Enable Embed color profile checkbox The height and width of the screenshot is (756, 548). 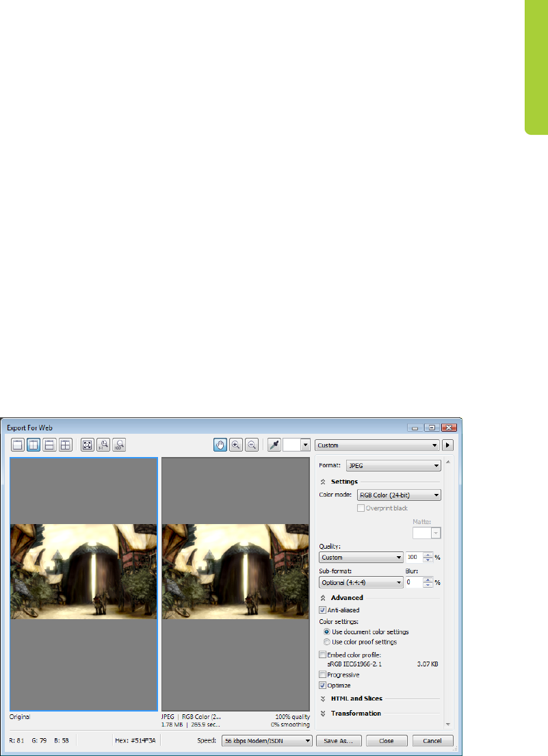[x=322, y=655]
